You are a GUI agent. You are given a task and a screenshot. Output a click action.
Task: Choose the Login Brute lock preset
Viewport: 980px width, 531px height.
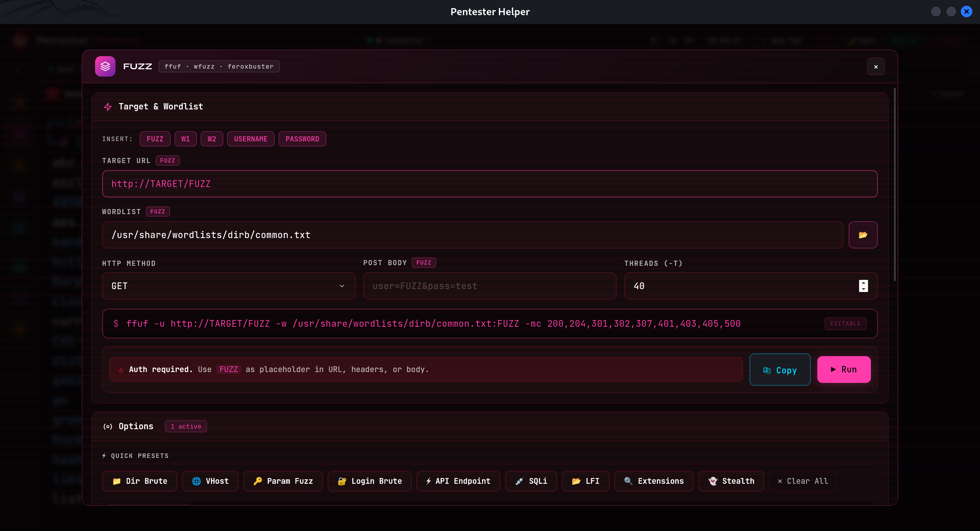click(x=369, y=481)
